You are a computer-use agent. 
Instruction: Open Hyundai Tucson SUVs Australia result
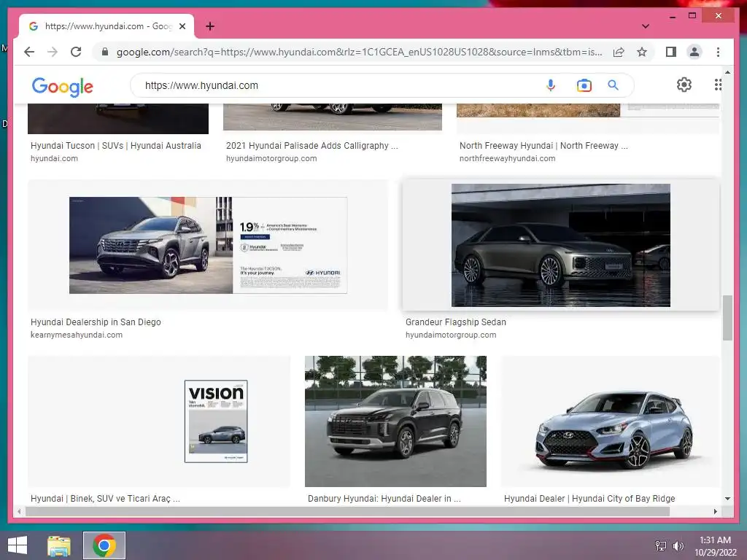[x=116, y=146]
